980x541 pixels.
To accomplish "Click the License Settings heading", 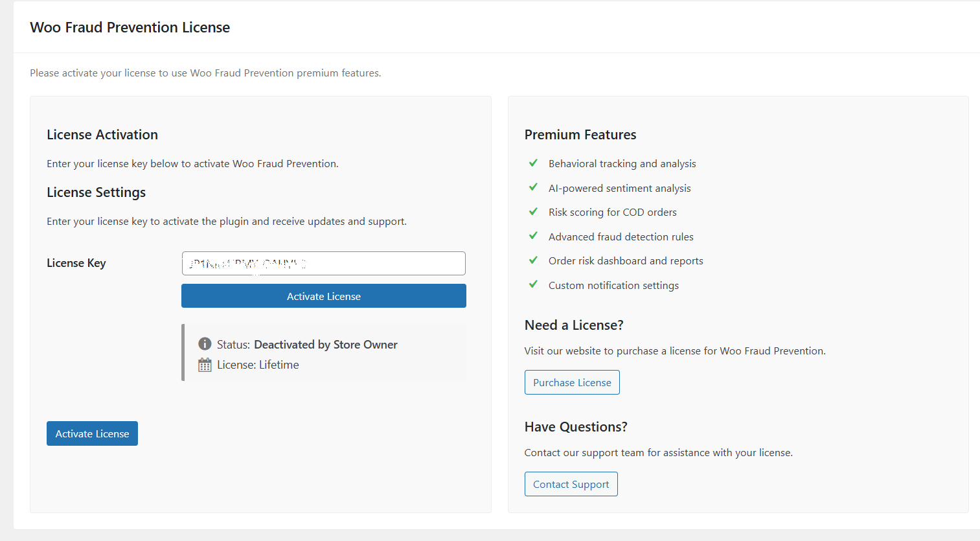I will (96, 192).
